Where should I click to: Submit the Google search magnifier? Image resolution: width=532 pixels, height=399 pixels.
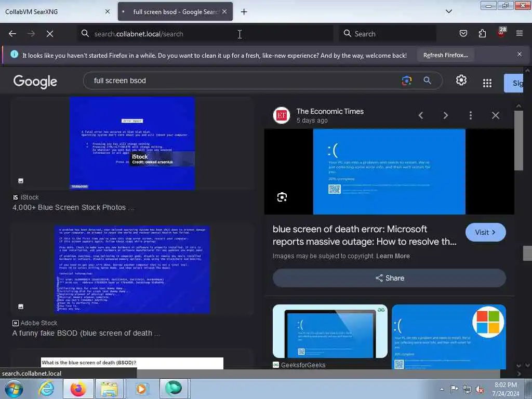click(428, 81)
